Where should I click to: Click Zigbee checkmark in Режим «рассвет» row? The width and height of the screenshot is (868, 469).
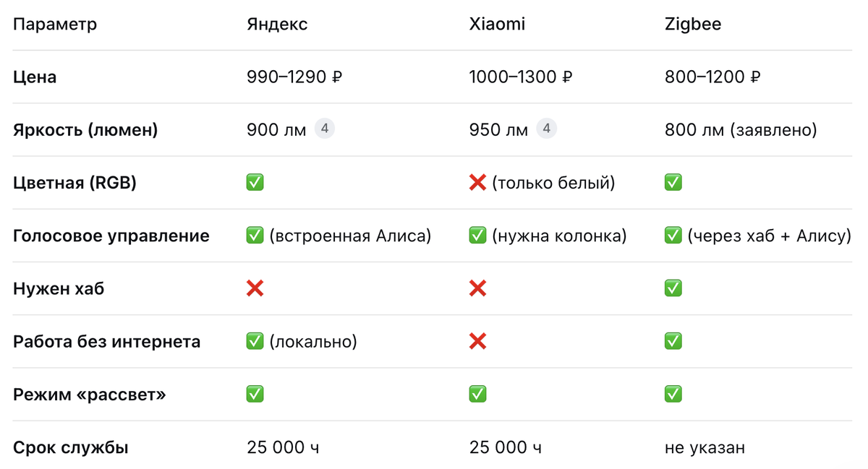(x=673, y=394)
